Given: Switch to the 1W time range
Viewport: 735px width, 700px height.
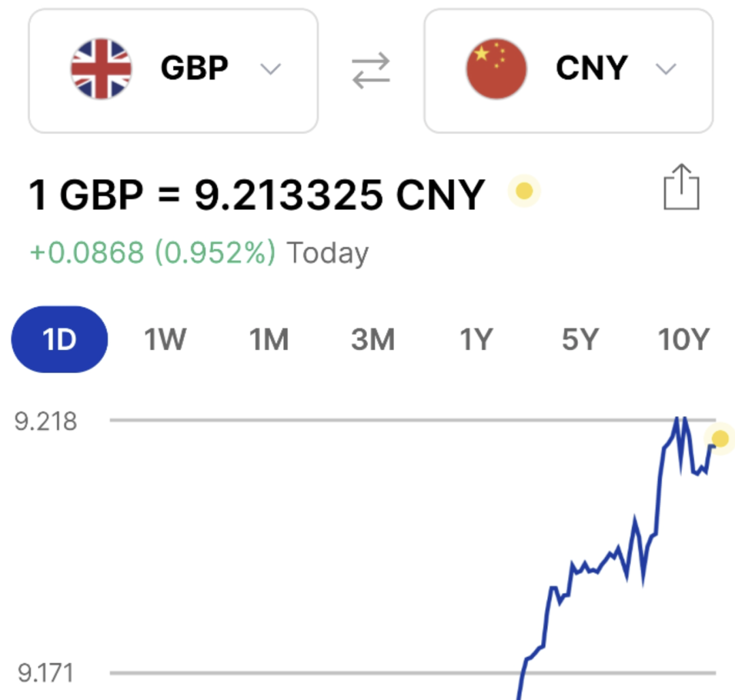Looking at the screenshot, I should [x=165, y=338].
